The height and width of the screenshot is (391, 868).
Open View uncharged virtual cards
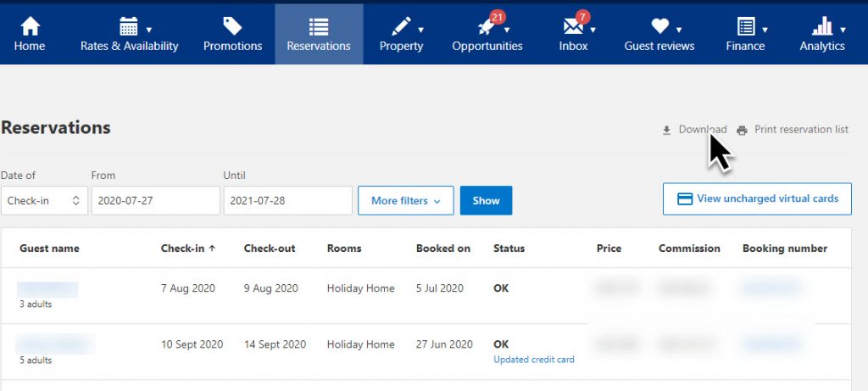click(757, 198)
